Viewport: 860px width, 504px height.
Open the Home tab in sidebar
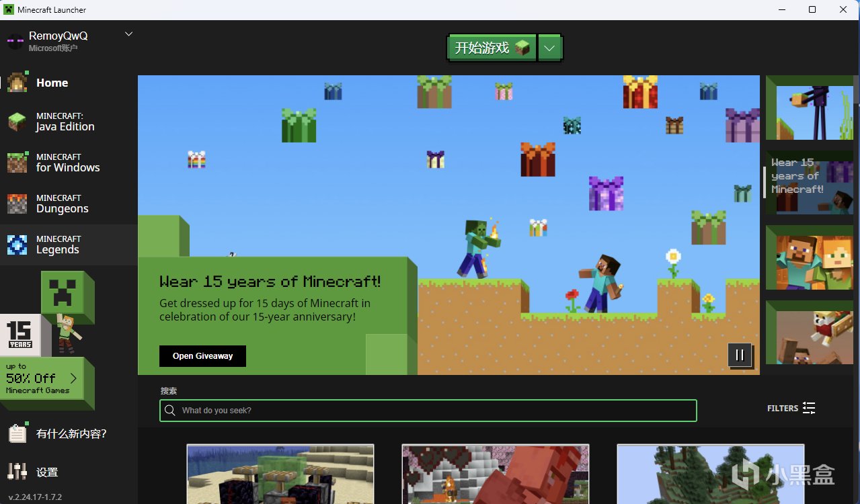tap(69, 83)
